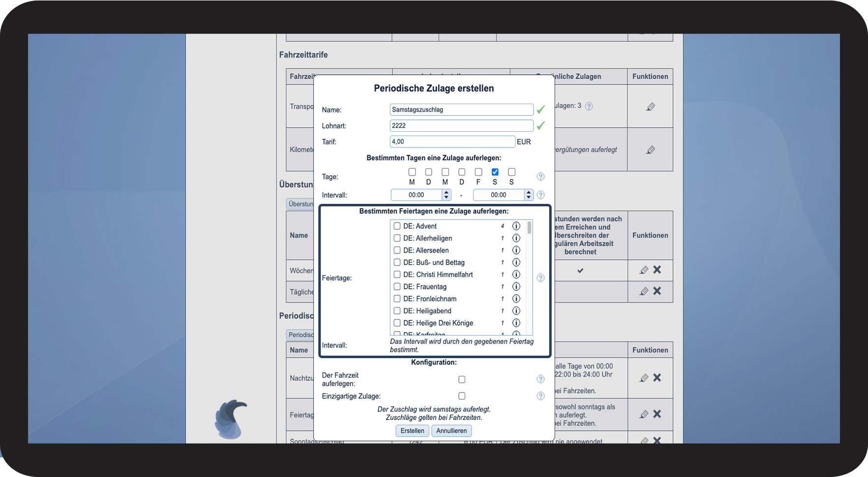Show info for DE: Heiligabend holiday
The image size is (868, 477).
pyautogui.click(x=516, y=310)
